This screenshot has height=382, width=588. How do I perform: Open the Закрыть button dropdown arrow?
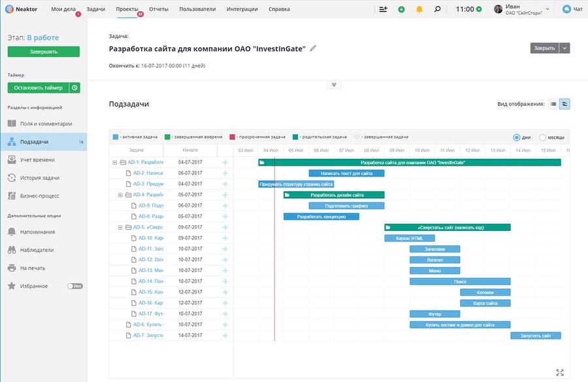click(566, 48)
